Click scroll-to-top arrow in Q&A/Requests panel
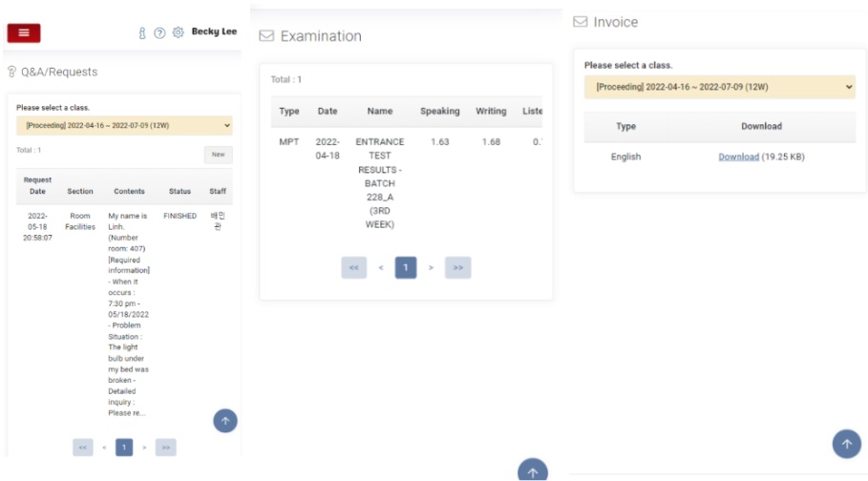868x481 pixels. [225, 420]
